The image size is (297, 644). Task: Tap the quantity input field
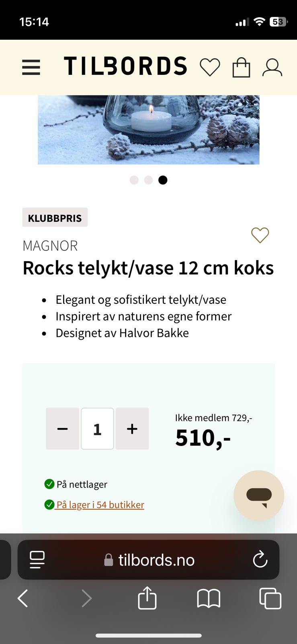click(x=97, y=429)
